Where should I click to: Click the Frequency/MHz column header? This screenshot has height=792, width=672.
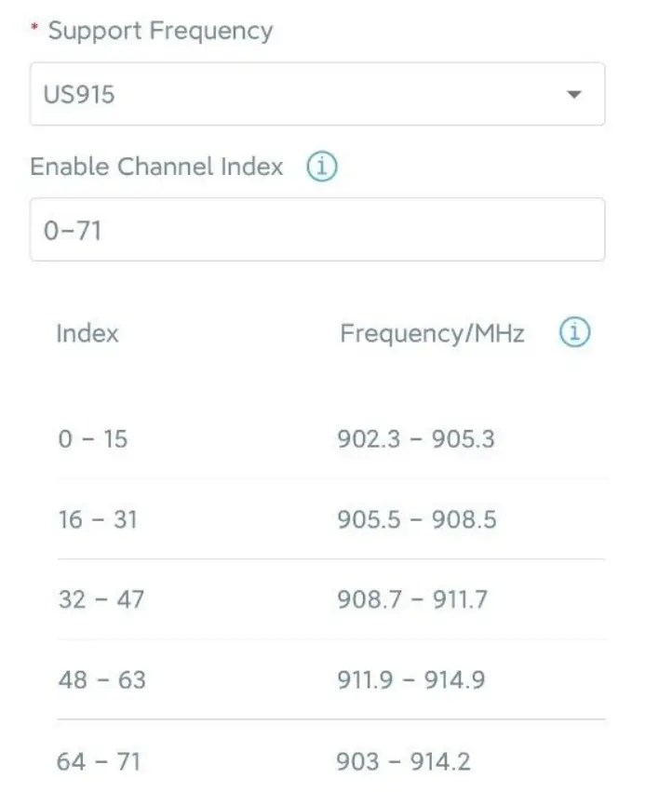click(x=432, y=333)
